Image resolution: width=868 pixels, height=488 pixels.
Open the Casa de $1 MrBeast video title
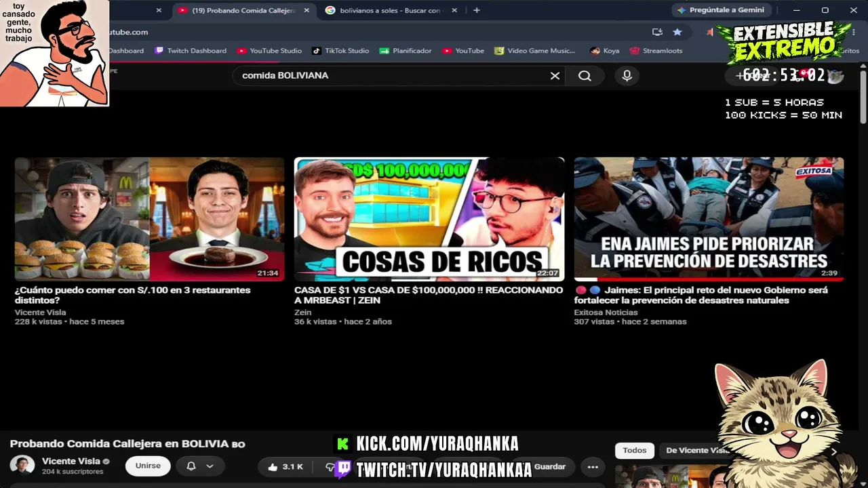coord(429,295)
